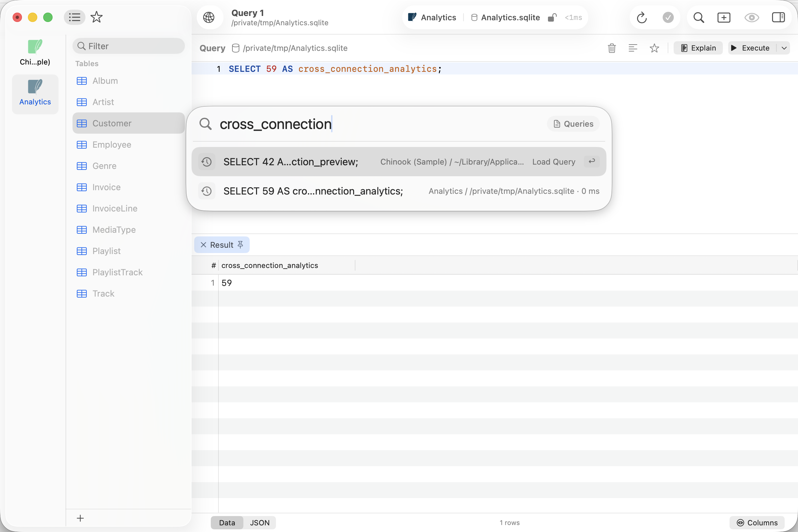This screenshot has width=798, height=532.
Task: Close the Result tab
Action: tap(203, 245)
